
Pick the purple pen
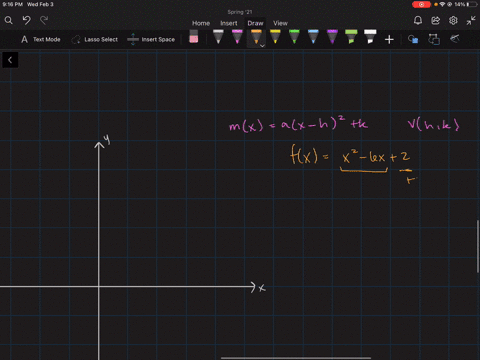332,37
